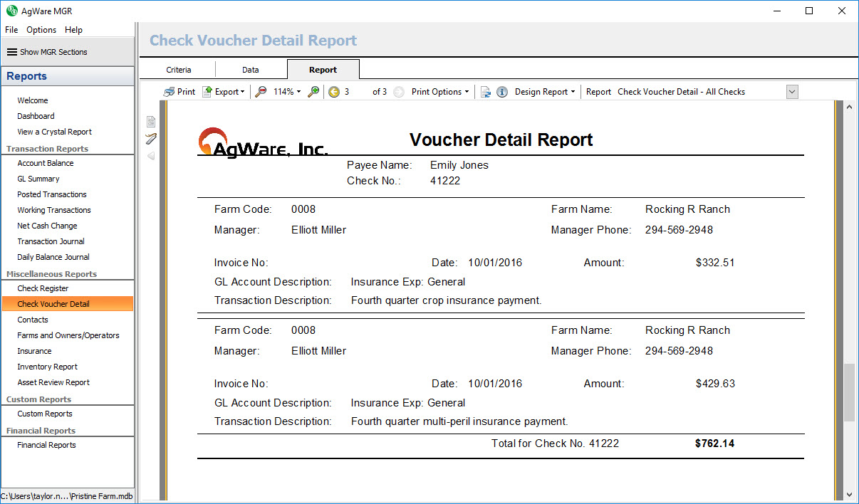Click the Print toolbar button

179,92
